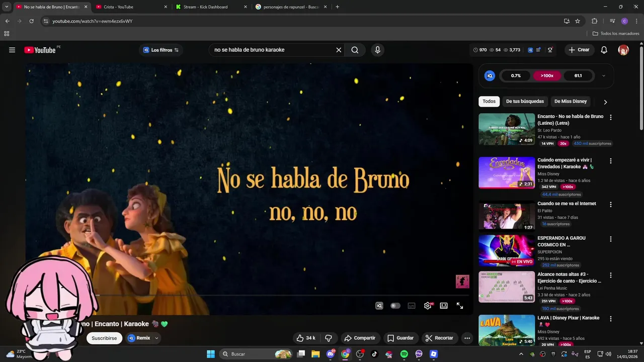The image size is (644, 362).
Task: Click the Recortar clip button
Action: [x=440, y=338]
